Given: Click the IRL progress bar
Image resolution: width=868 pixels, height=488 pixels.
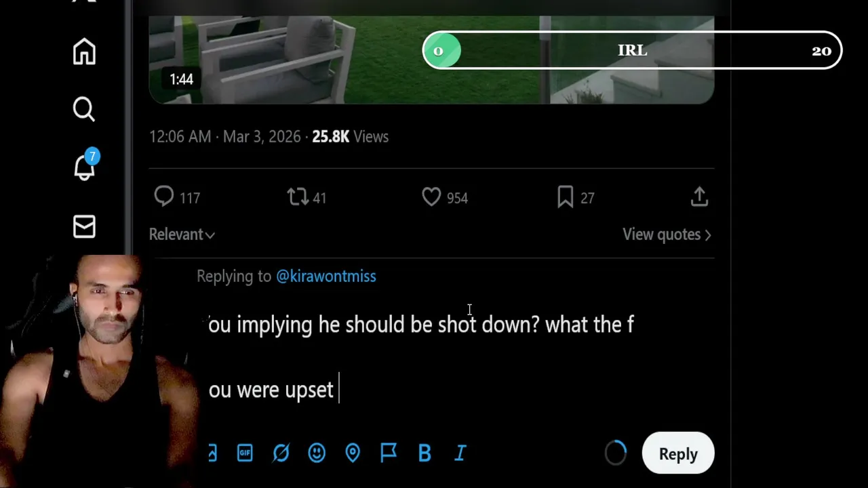Looking at the screenshot, I should click(x=632, y=51).
